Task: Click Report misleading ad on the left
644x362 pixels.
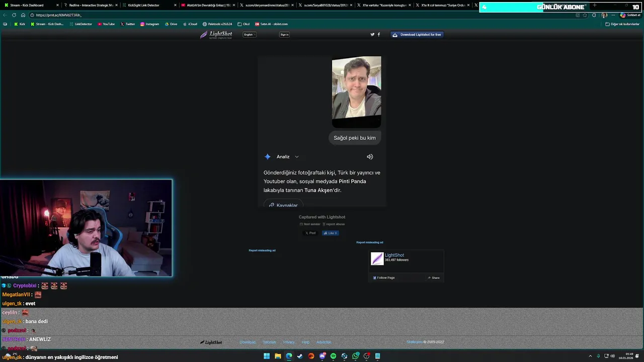Action: tap(262, 250)
